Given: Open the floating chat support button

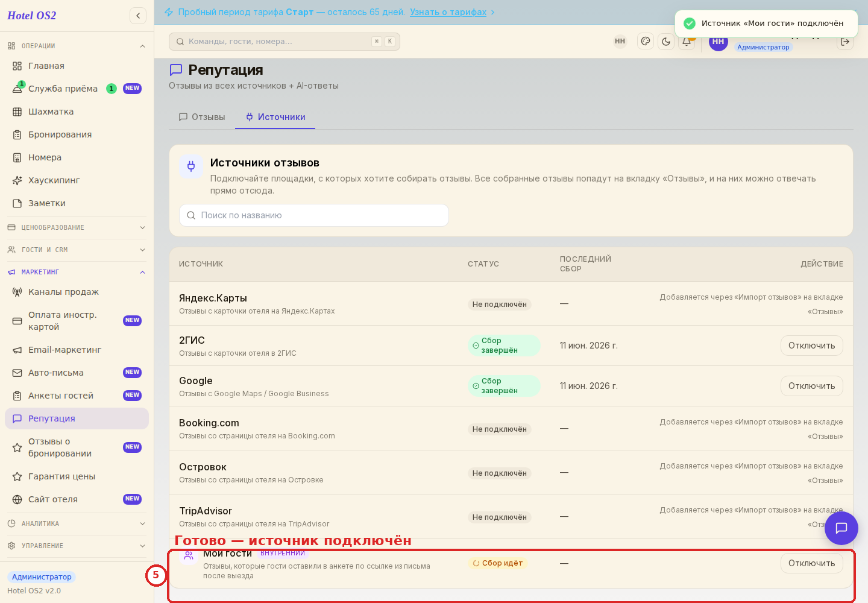Looking at the screenshot, I should tap(841, 528).
